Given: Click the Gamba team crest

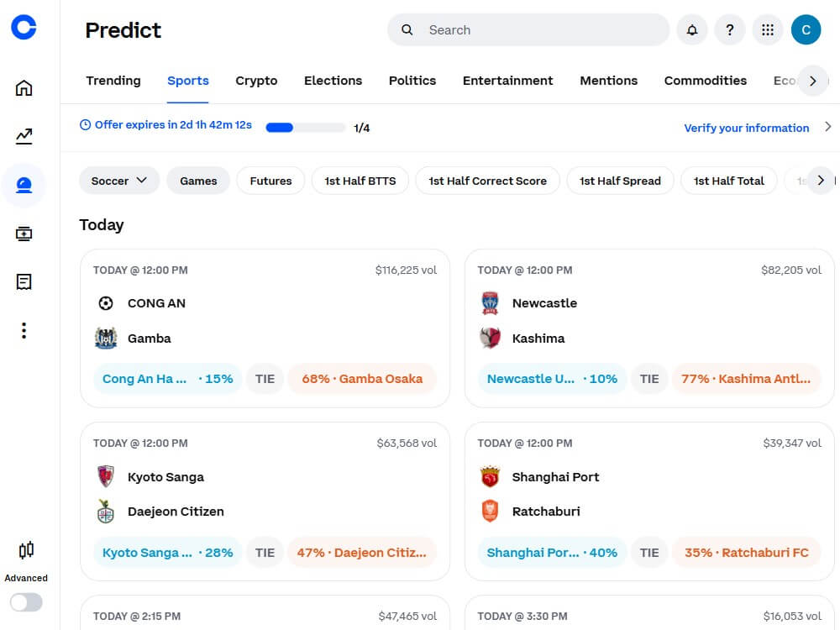Looking at the screenshot, I should tap(106, 338).
